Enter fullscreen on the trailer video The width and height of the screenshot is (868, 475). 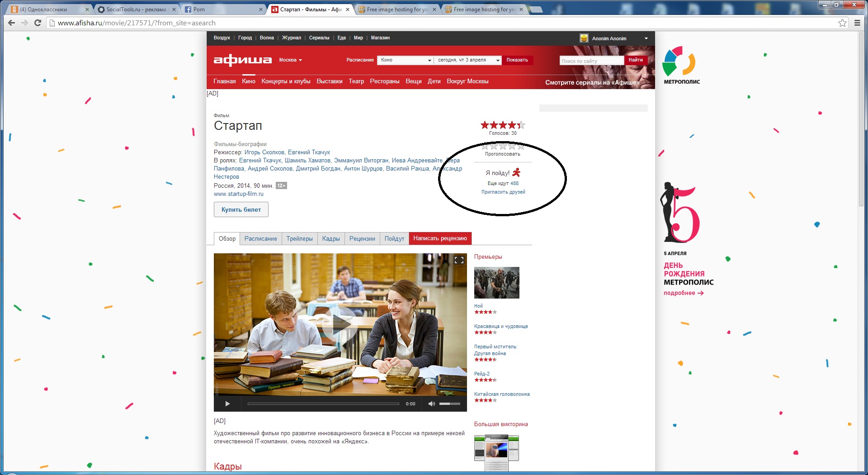(459, 260)
